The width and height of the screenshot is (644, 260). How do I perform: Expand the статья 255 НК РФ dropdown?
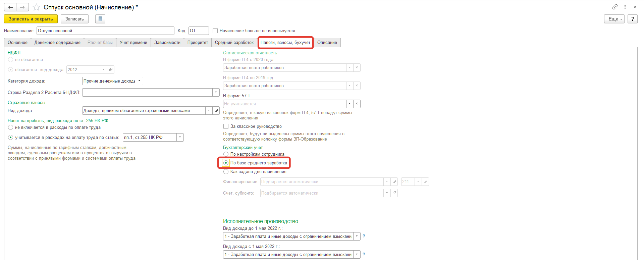point(180,138)
